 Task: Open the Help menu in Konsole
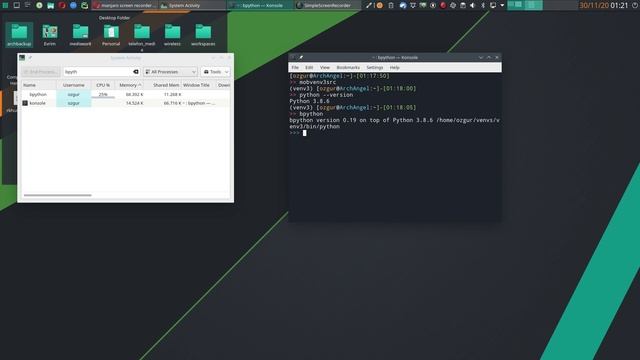tap(394, 67)
